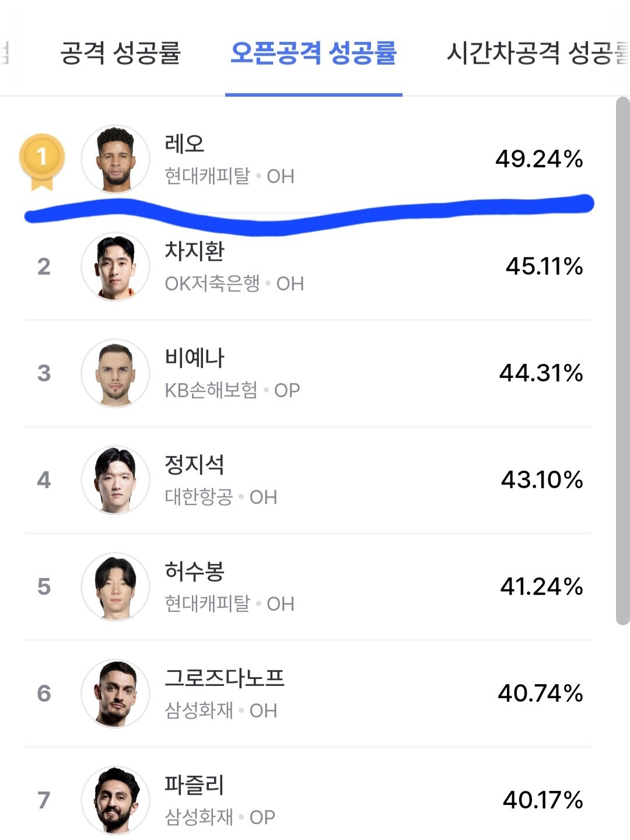Click the player name 차지환

pos(194,251)
